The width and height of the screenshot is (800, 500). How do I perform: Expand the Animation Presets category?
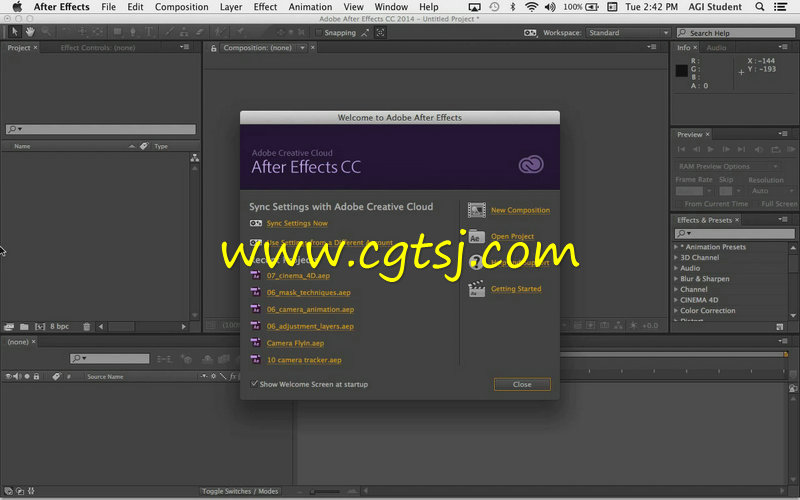676,247
